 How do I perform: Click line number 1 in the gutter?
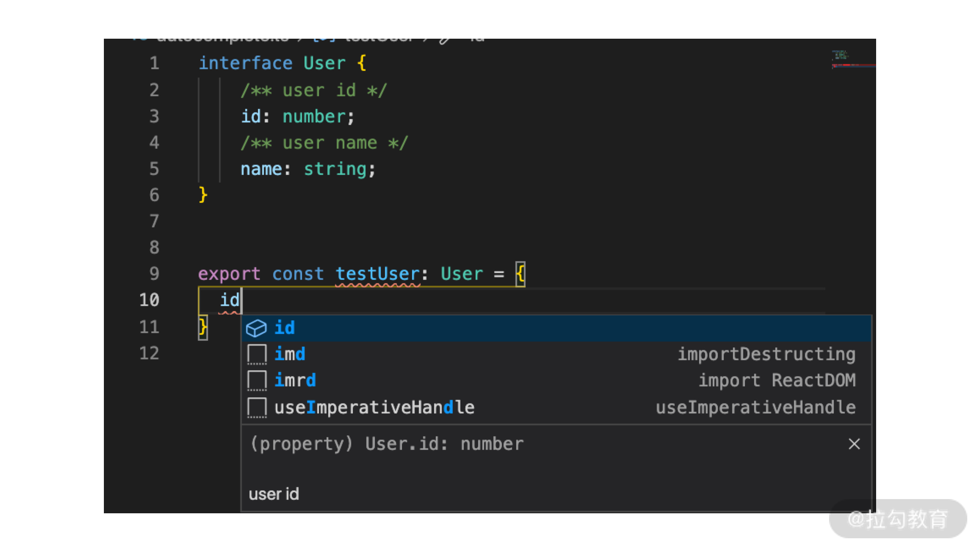[x=154, y=63]
